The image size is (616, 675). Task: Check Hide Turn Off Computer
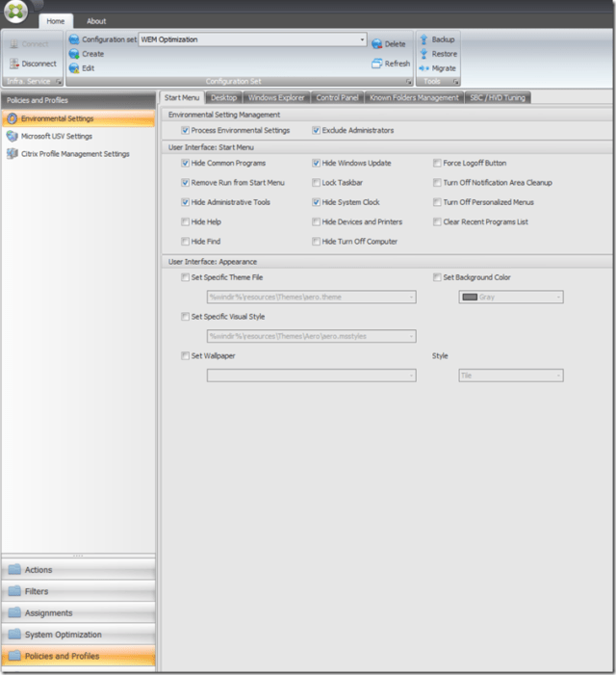[316, 241]
